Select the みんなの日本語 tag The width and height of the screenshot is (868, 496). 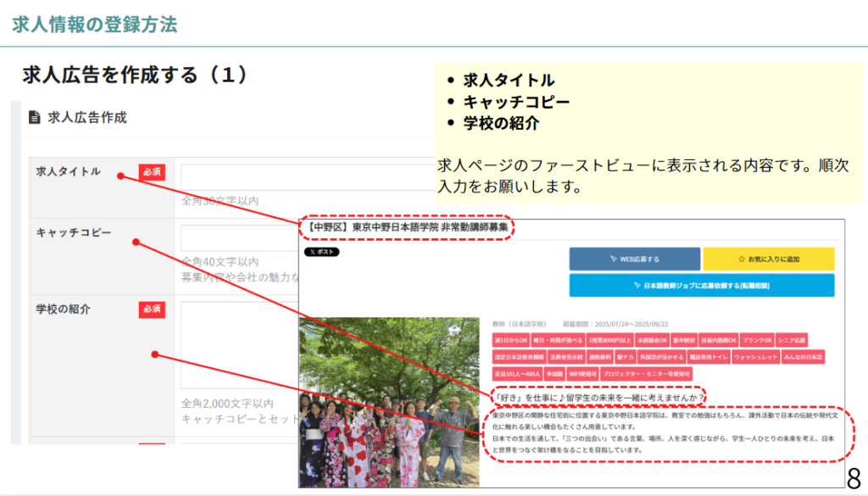point(802,357)
